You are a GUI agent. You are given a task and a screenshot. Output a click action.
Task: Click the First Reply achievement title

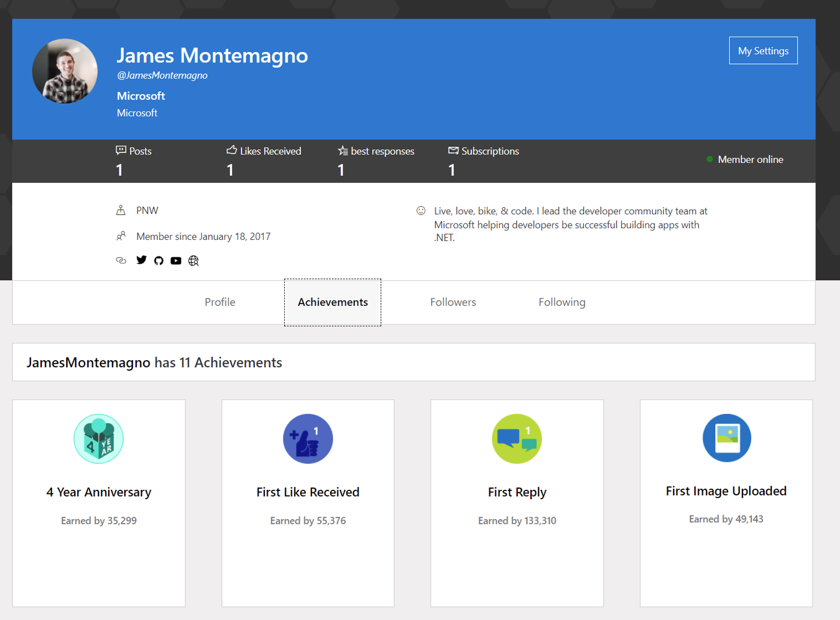(x=517, y=492)
